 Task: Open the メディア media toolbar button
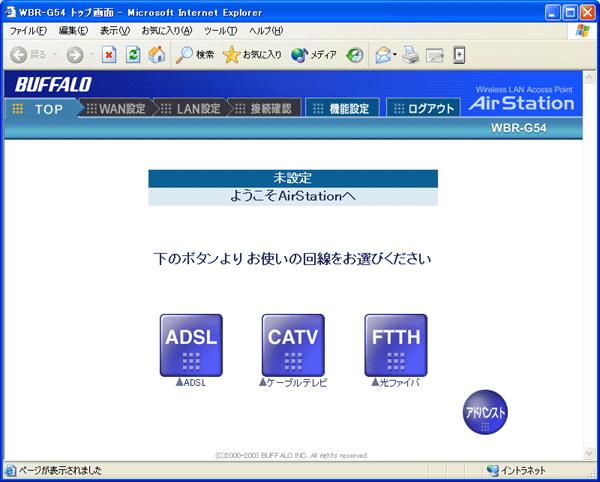(x=313, y=55)
